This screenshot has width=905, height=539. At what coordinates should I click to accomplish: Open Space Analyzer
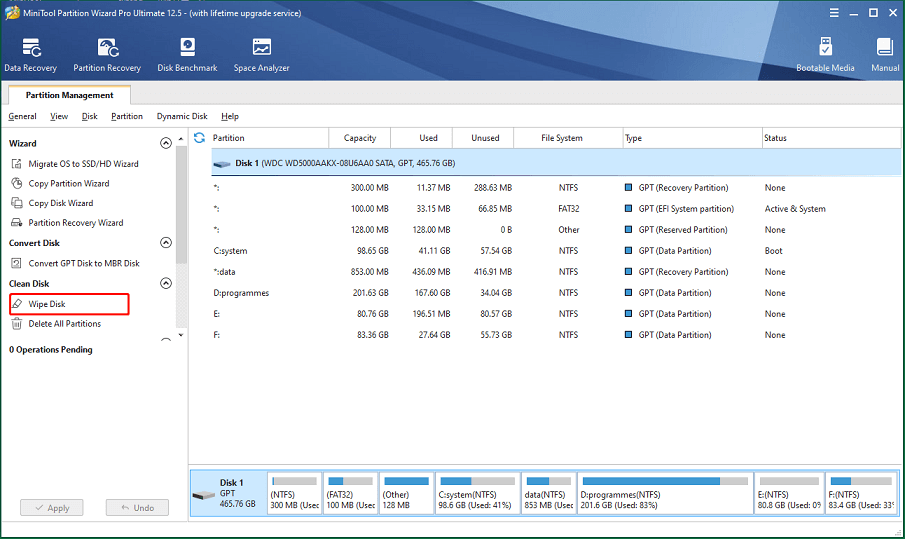[261, 55]
